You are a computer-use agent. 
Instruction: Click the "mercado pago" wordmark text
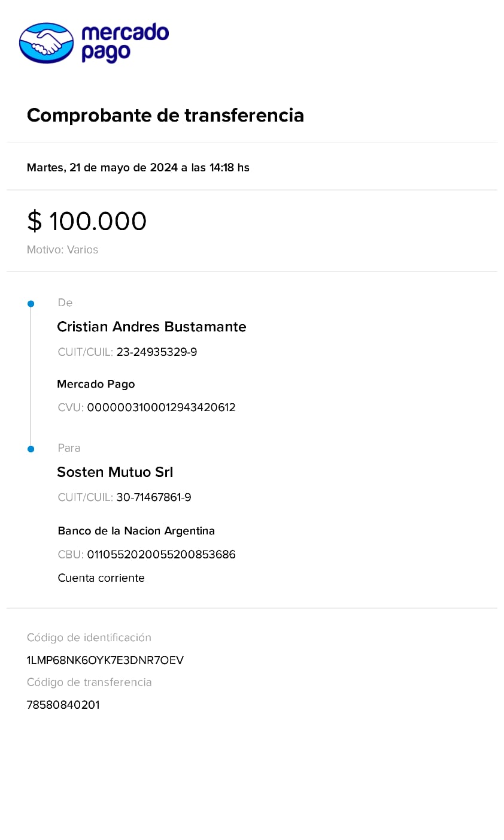coord(125,42)
